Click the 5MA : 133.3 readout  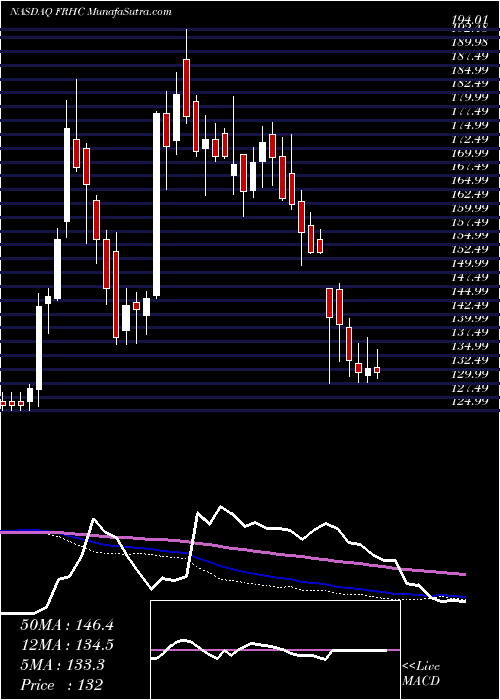[62, 665]
